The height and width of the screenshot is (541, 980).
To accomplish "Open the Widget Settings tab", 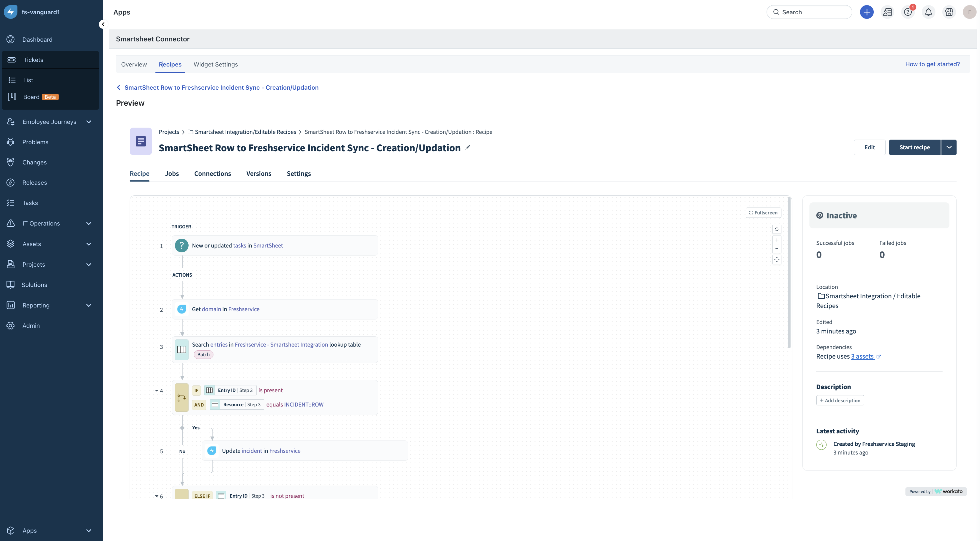I will tap(215, 65).
